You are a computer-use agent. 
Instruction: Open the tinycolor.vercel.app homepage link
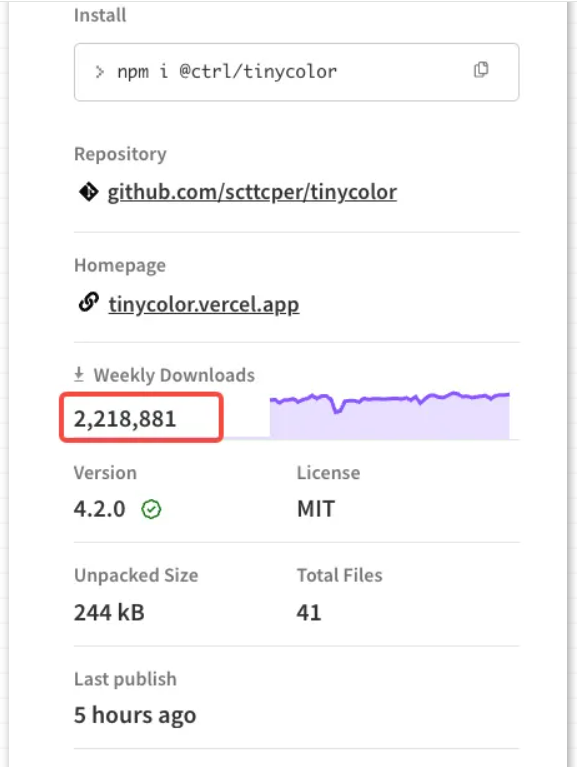click(204, 304)
